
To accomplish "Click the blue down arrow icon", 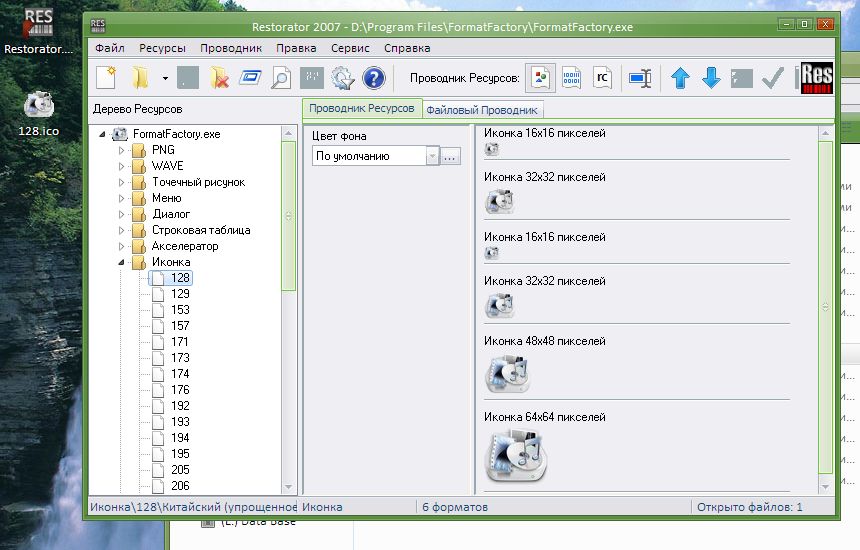I will coord(711,78).
